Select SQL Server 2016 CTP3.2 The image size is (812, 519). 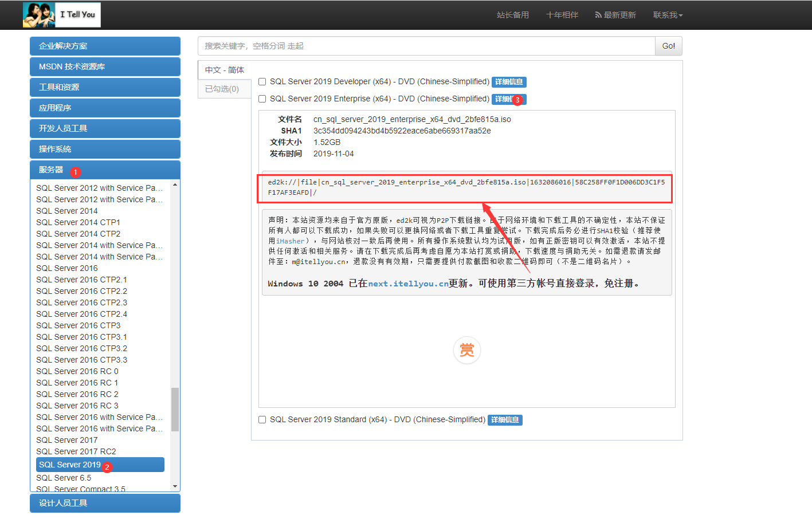[x=82, y=348]
